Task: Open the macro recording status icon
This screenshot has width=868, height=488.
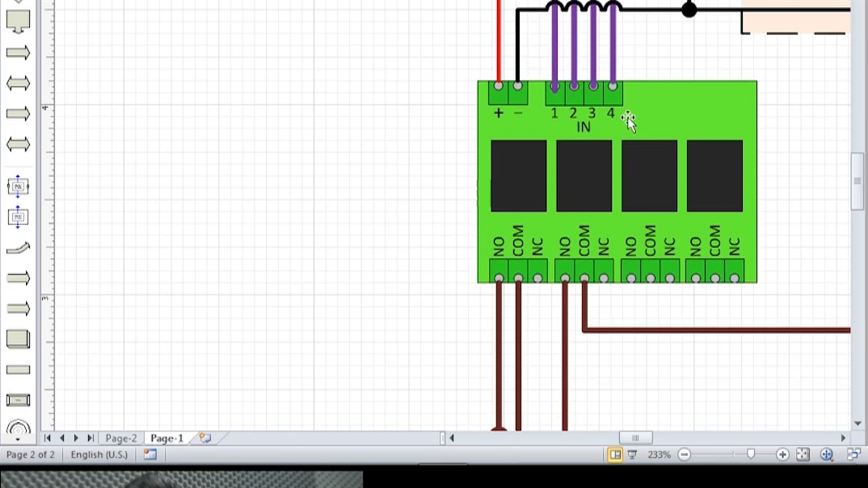Action: 150,454
